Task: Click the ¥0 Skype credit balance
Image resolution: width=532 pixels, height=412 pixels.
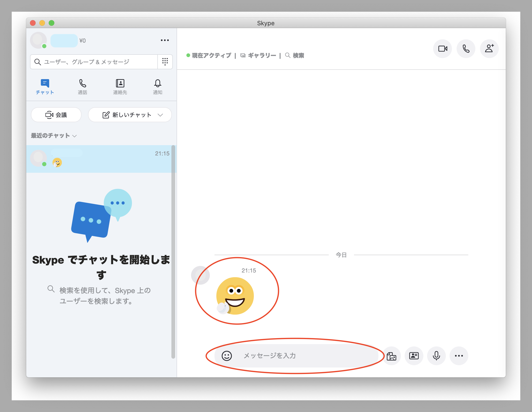Action: click(x=83, y=41)
